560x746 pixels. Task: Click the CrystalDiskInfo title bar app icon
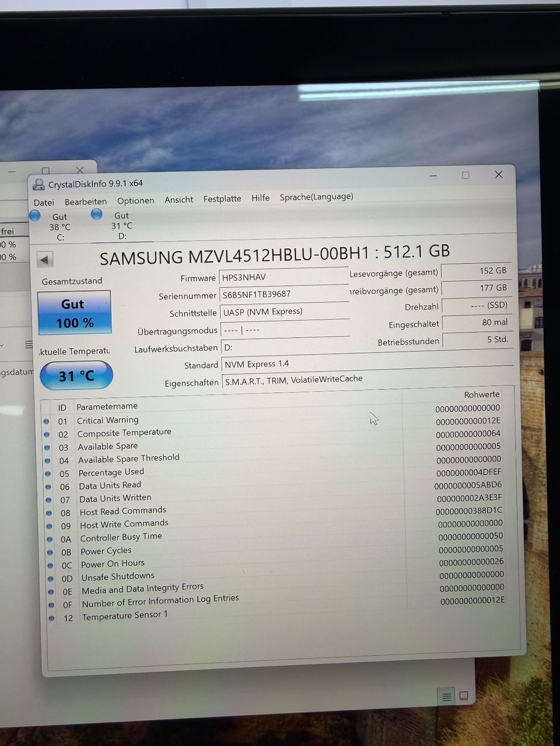[x=39, y=185]
